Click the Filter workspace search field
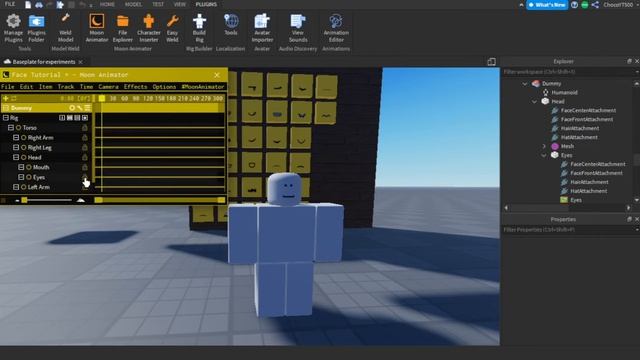The height and width of the screenshot is (360, 640). coord(569,72)
